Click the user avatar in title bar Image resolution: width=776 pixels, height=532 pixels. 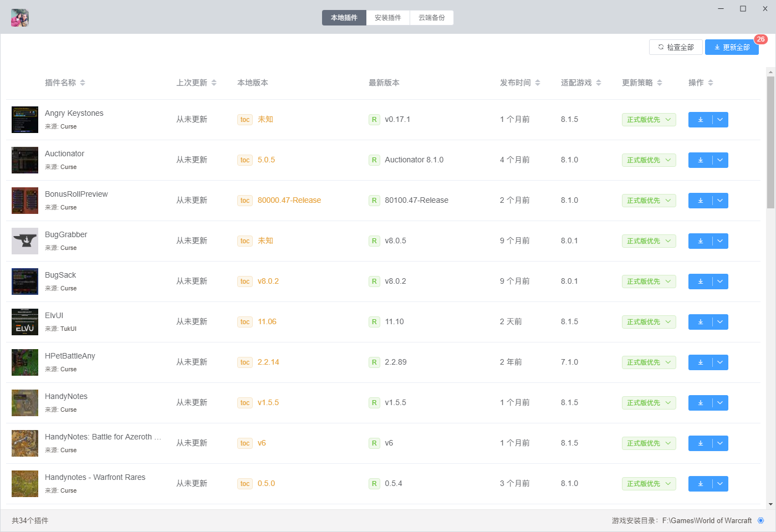point(20,18)
